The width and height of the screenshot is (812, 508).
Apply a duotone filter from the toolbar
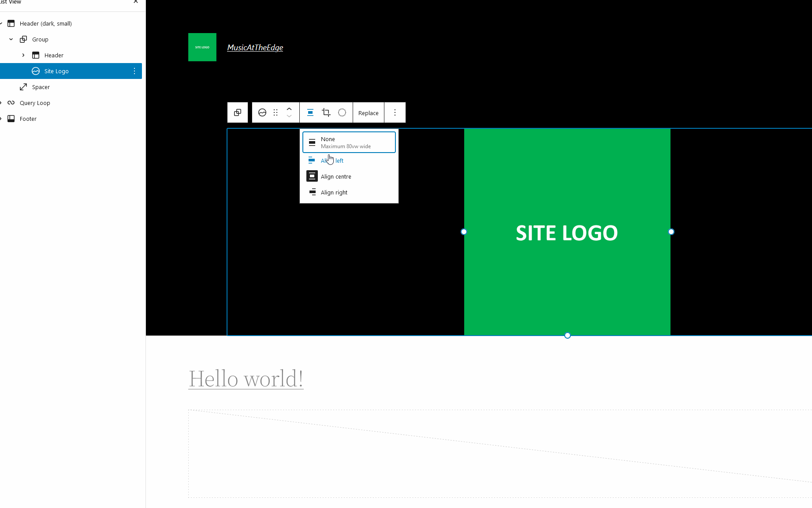342,112
